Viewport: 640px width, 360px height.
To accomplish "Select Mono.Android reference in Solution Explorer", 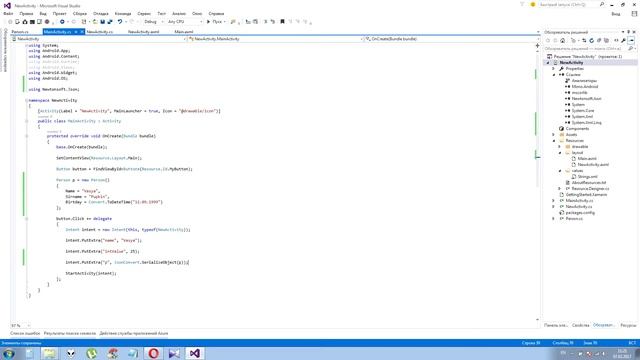I will pos(584,87).
